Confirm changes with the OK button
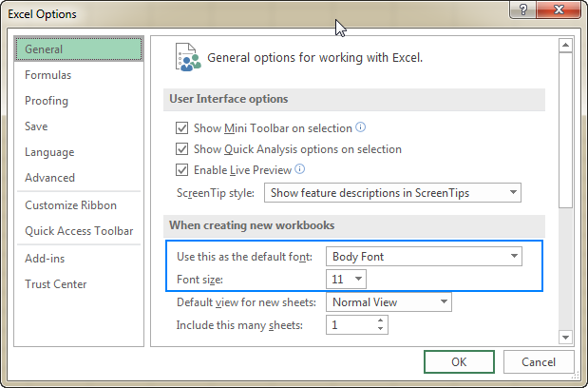The width and height of the screenshot is (588, 388). click(x=459, y=361)
